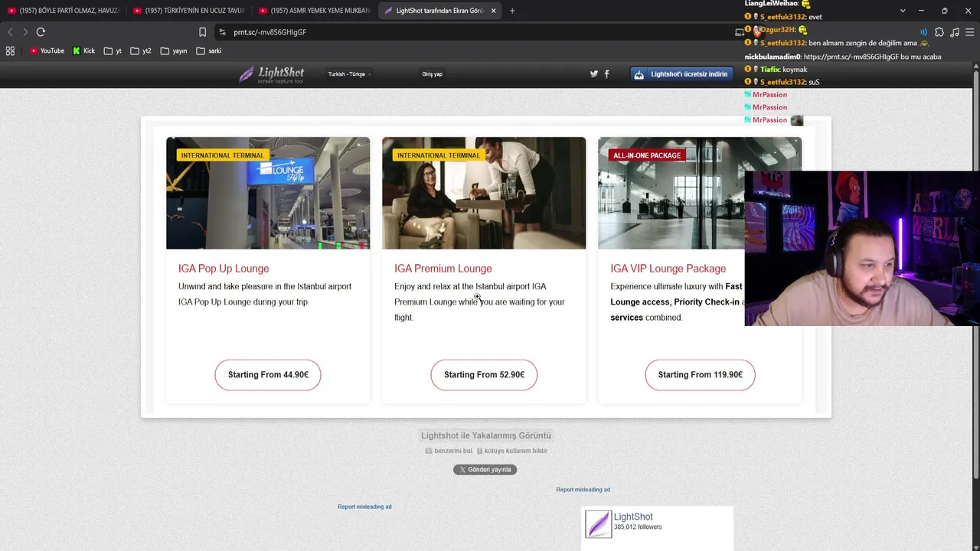The height and width of the screenshot is (551, 980).
Task: Bookmark this page with the bookmark icon
Action: click(x=202, y=32)
